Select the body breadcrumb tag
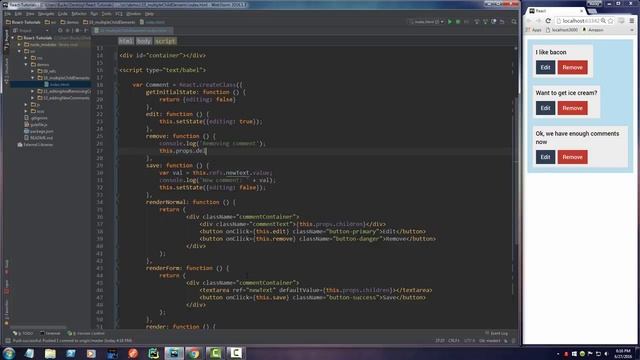Image resolution: width=640 pixels, height=360 pixels. [144, 41]
